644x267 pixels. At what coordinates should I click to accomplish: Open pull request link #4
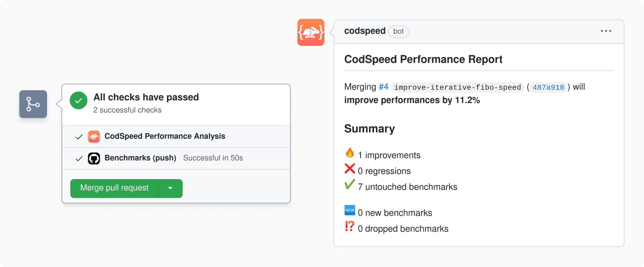click(x=383, y=86)
